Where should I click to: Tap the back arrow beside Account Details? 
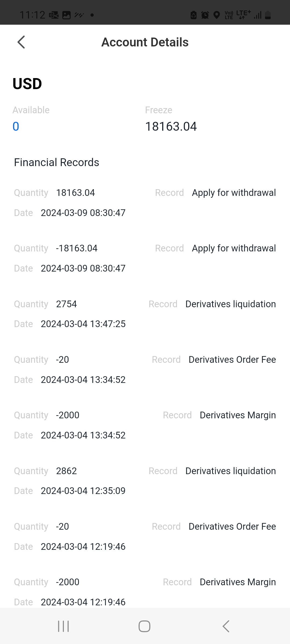point(21,42)
